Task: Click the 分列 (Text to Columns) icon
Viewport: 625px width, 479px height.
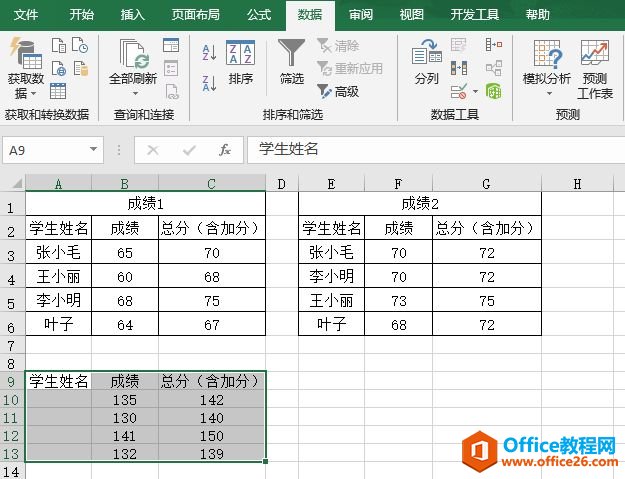Action: [426, 62]
